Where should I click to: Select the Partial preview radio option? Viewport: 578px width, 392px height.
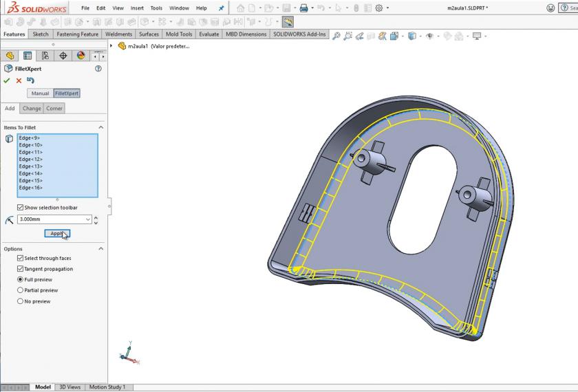tap(21, 290)
